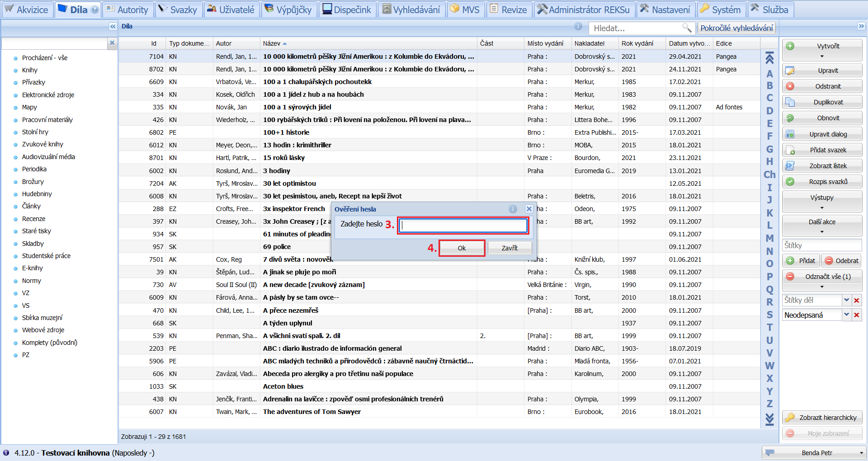Jump to letter Ch in the alphabet index
868x461 pixels.
tap(769, 174)
